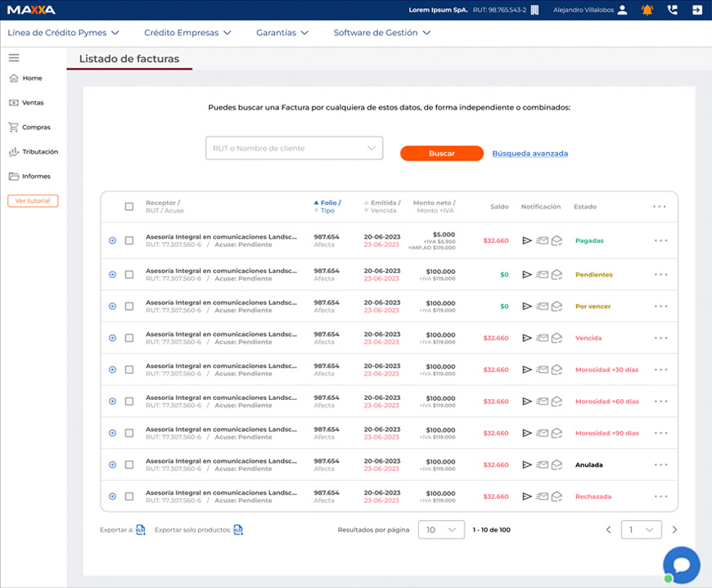Click the company building icon beside RUT
712x588 pixels.
(x=535, y=10)
